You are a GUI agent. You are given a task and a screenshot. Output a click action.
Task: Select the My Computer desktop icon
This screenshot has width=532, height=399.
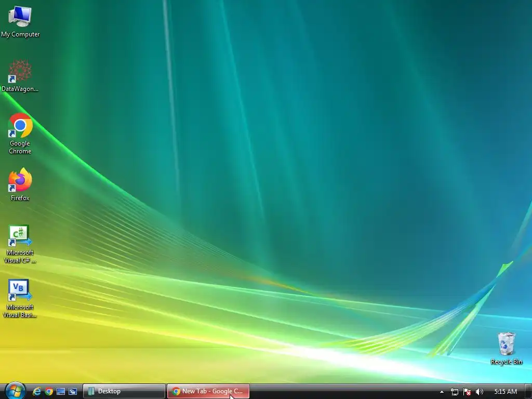coord(20,21)
